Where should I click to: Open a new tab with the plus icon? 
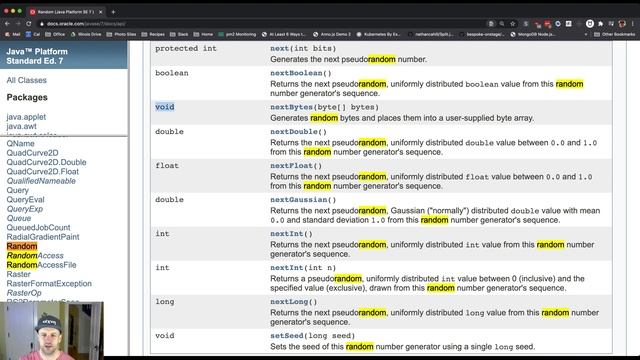point(113,12)
